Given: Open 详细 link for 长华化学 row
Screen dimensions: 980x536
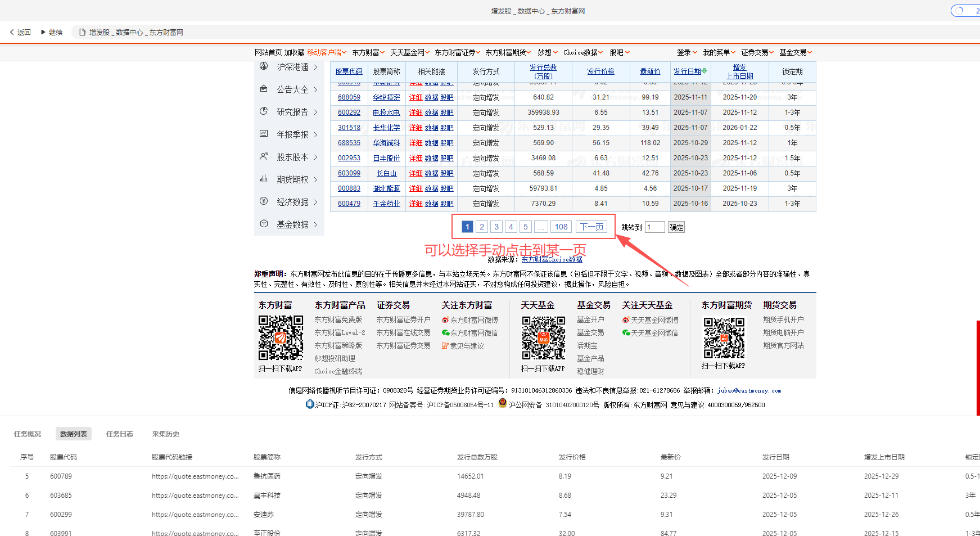Looking at the screenshot, I should pos(416,128).
